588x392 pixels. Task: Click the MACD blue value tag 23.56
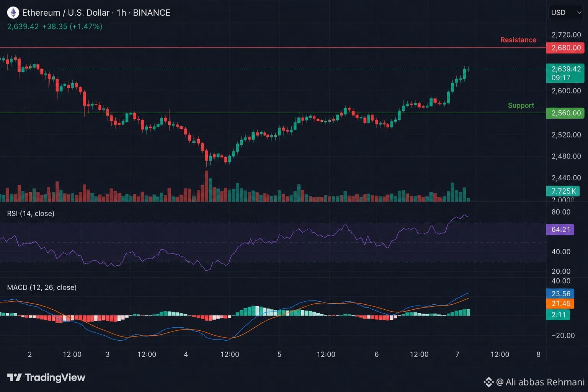pyautogui.click(x=560, y=294)
